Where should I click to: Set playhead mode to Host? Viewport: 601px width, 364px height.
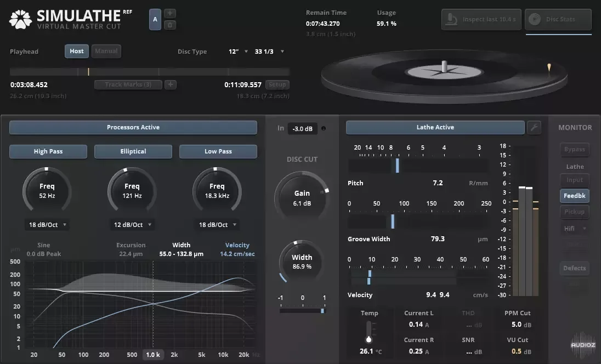(77, 51)
